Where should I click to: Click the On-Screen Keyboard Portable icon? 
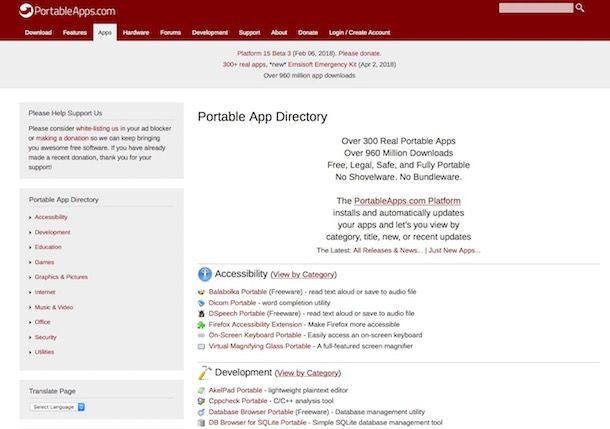point(201,335)
